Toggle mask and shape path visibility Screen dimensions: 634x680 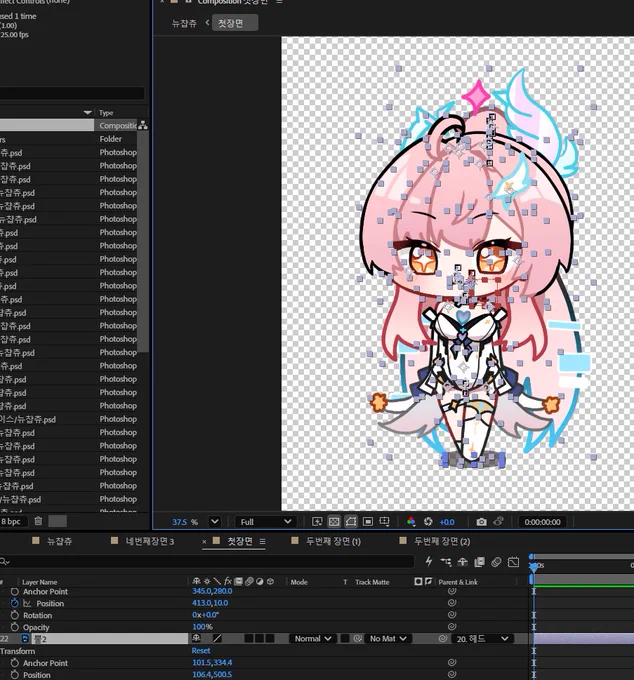[x=351, y=522]
